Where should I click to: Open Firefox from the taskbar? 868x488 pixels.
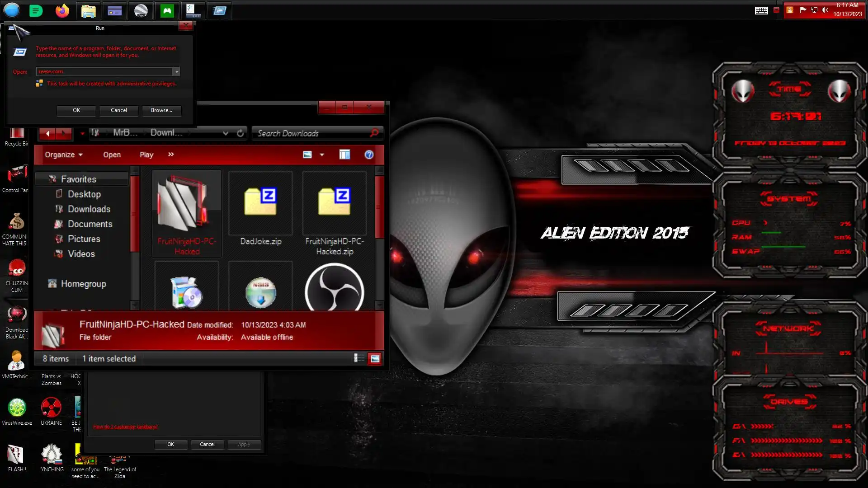point(62,10)
